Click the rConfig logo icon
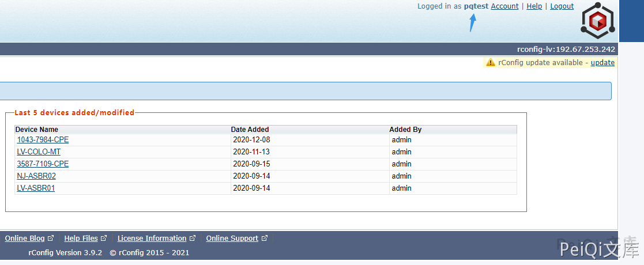 pos(598,20)
